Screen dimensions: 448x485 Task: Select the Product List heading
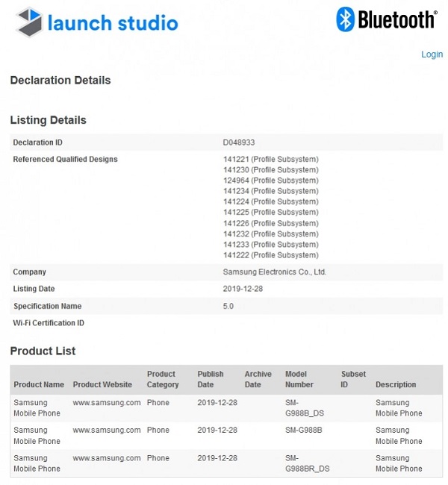43,351
